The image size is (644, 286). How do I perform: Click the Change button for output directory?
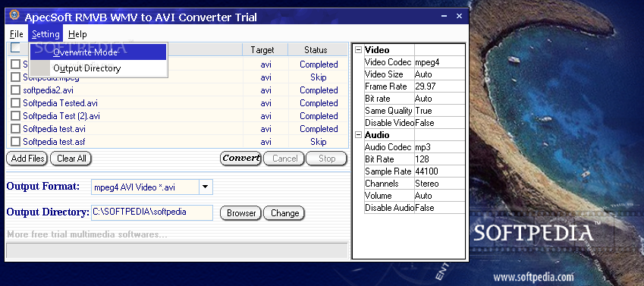click(x=284, y=213)
